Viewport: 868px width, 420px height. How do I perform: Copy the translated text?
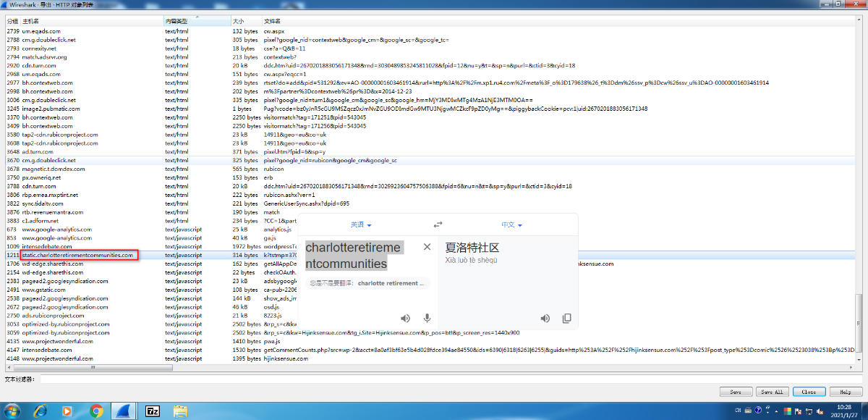(x=566, y=318)
